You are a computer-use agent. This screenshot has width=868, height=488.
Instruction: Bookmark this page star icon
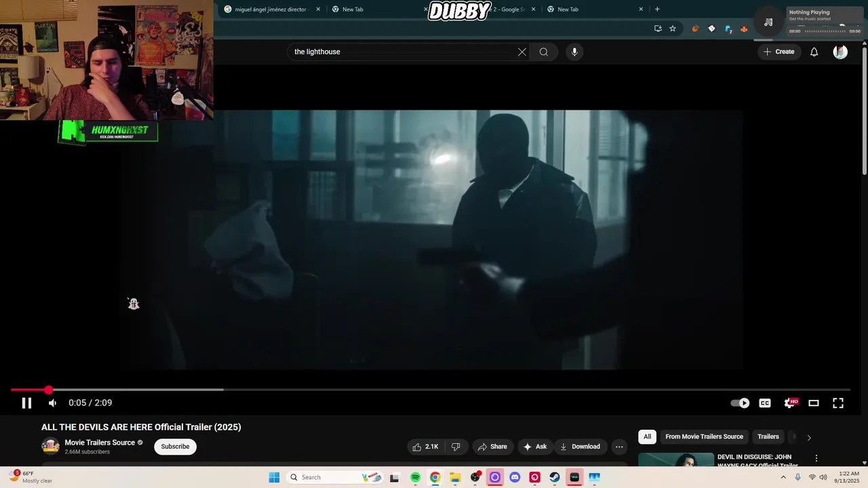coord(673,28)
